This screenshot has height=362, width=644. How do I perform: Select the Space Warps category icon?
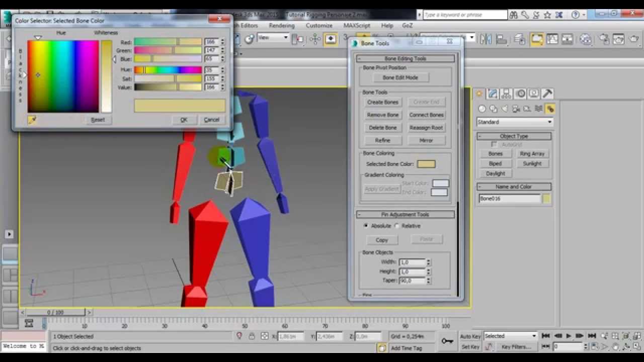tap(539, 109)
